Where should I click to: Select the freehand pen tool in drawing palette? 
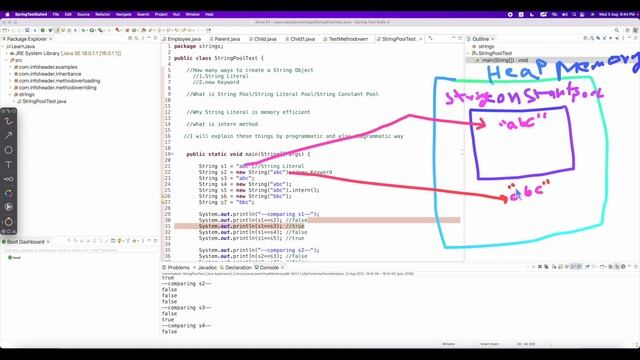[8, 121]
